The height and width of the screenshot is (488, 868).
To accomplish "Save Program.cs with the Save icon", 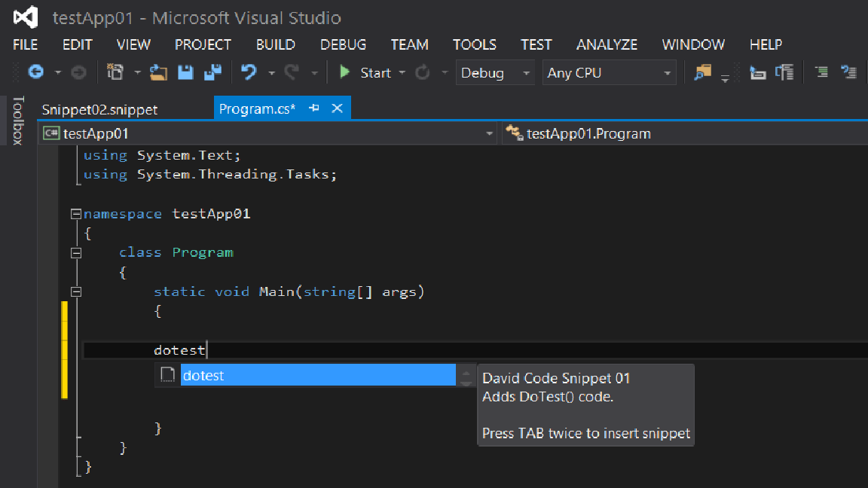I will (x=185, y=72).
